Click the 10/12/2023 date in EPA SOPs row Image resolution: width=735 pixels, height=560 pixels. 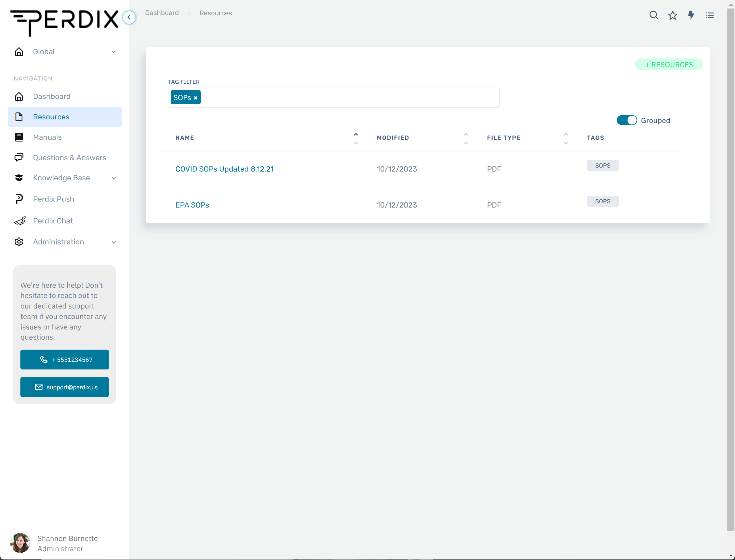point(397,205)
